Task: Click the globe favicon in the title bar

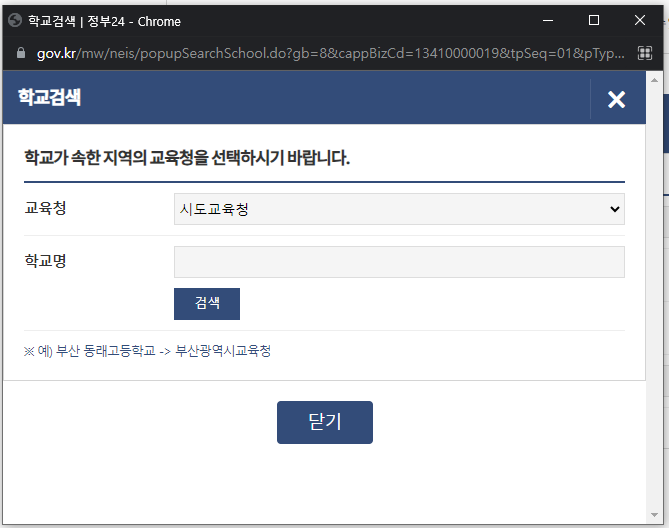Action: (x=15, y=20)
